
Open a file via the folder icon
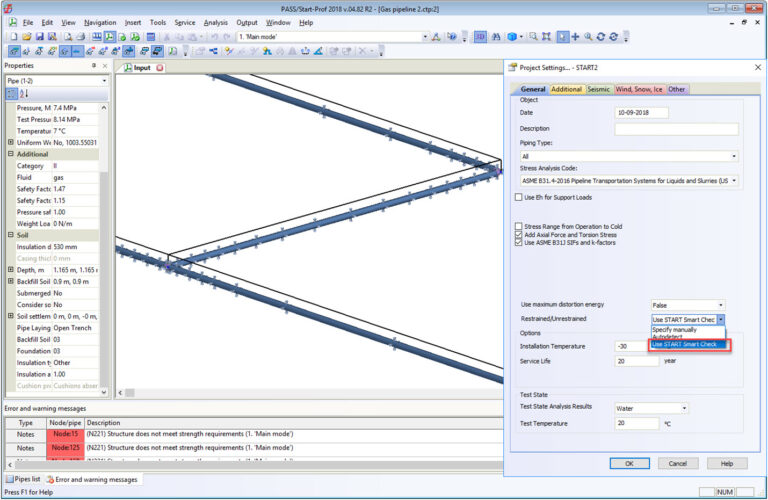pos(27,37)
